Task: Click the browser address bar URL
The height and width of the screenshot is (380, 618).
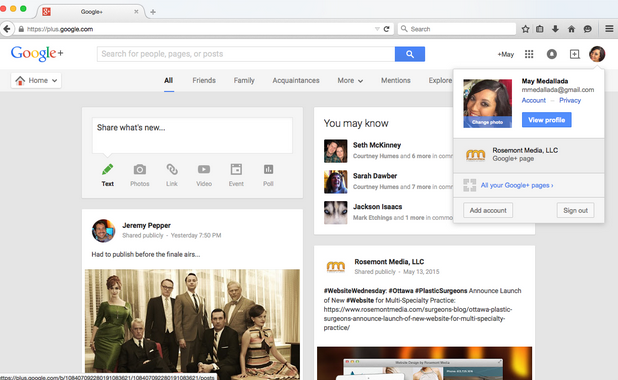Action: click(60, 29)
